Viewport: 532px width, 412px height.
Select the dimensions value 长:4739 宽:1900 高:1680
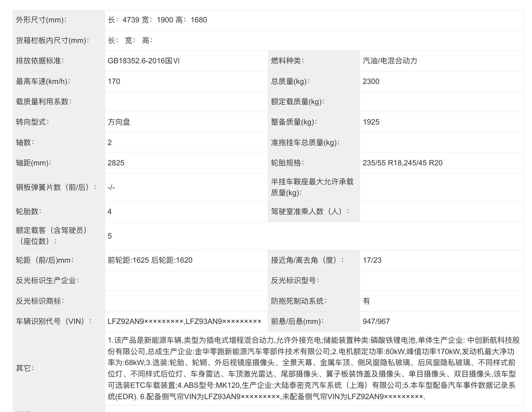[157, 20]
